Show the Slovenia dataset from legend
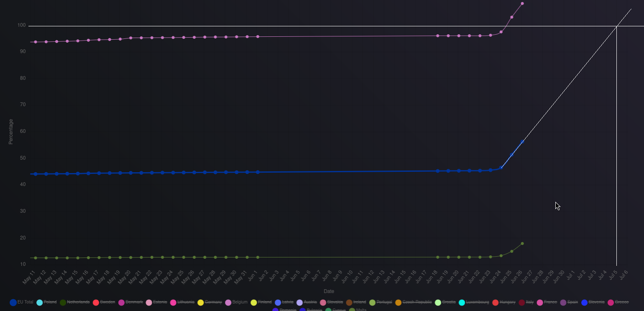The width and height of the screenshot is (644, 311). [593, 302]
